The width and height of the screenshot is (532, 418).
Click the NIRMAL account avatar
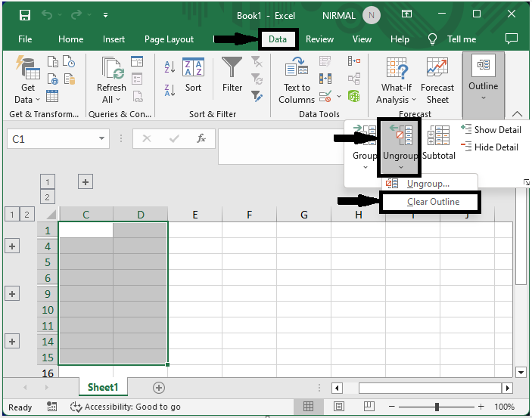(371, 15)
